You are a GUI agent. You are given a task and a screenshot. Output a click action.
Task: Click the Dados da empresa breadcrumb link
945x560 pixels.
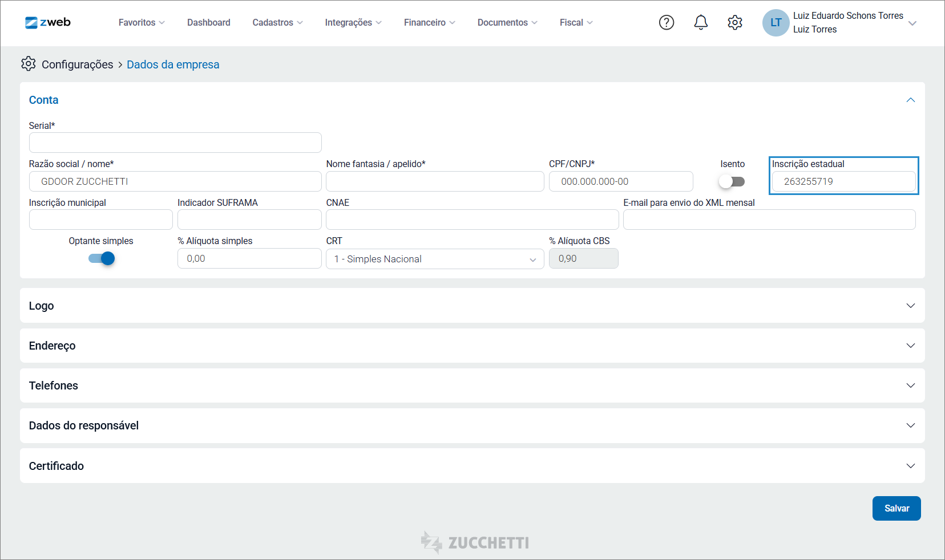point(173,64)
